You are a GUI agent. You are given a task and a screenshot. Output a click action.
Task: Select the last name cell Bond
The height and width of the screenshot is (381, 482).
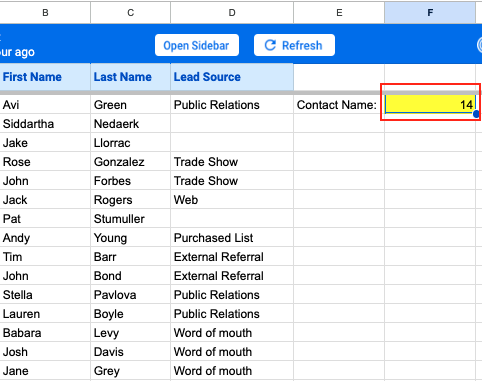[x=130, y=276]
